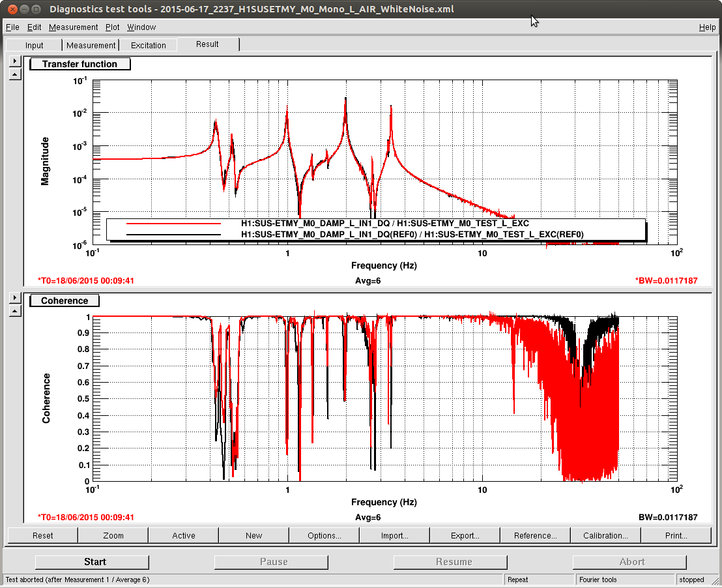Switch to the Input tab

click(34, 45)
